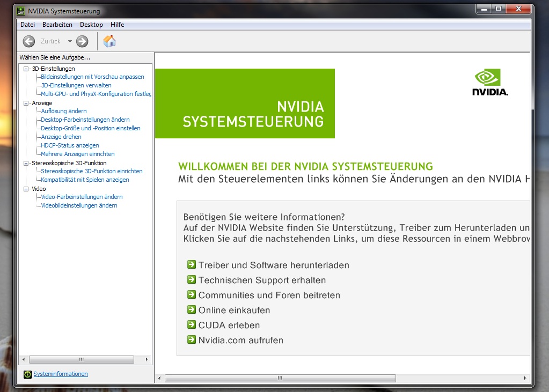Click arrow icon beside CUDA erleben
This screenshot has height=392, width=549.
192,324
